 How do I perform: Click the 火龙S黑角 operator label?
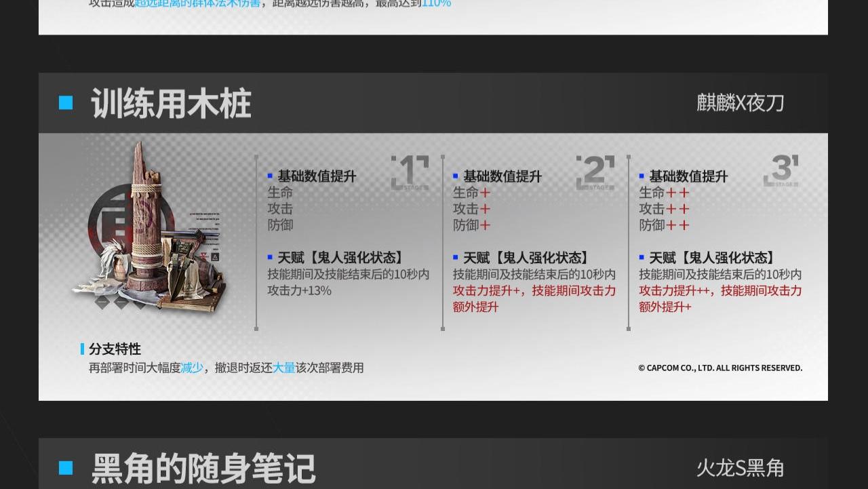(x=740, y=468)
